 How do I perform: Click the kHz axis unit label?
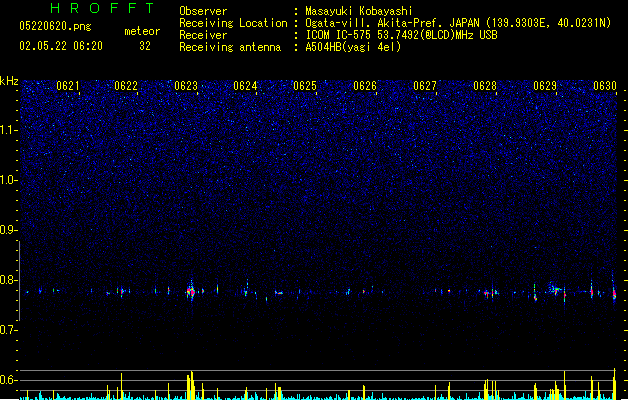(x=9, y=81)
